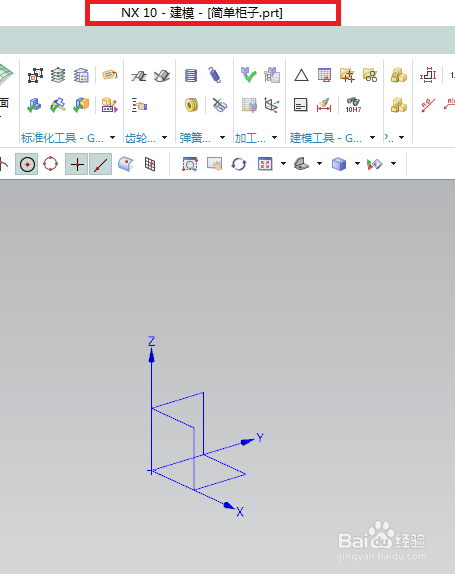Click the coordinate plane axes icon
Screen dimensions: 455x574
[272, 105]
